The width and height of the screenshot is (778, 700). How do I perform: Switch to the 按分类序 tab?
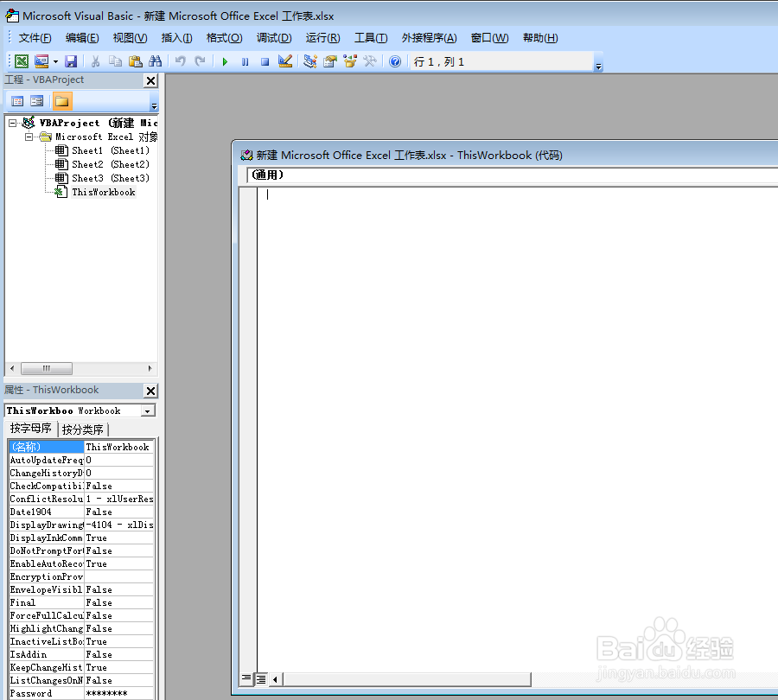(83, 430)
